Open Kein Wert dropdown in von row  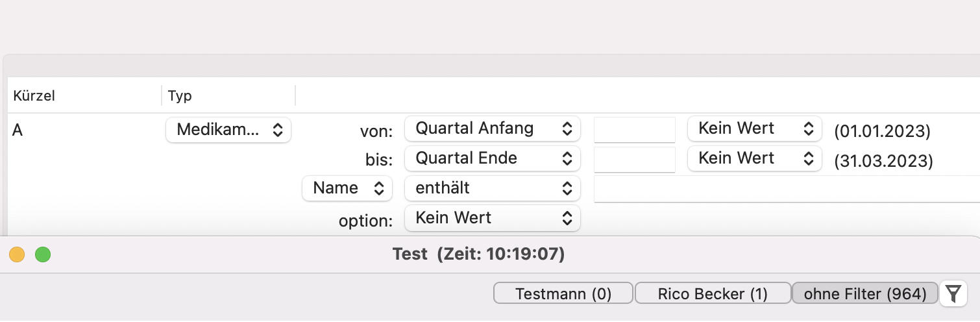755,129
